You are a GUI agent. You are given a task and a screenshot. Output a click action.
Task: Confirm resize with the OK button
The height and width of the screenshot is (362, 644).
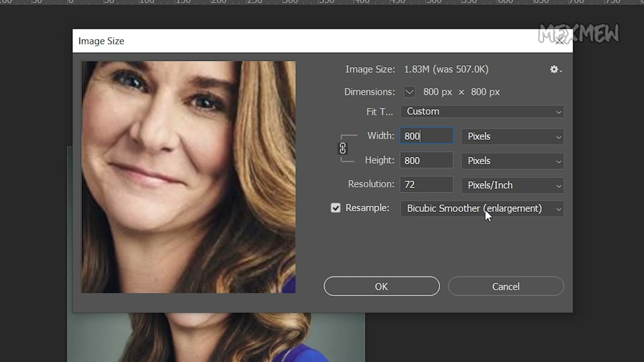[x=381, y=286]
